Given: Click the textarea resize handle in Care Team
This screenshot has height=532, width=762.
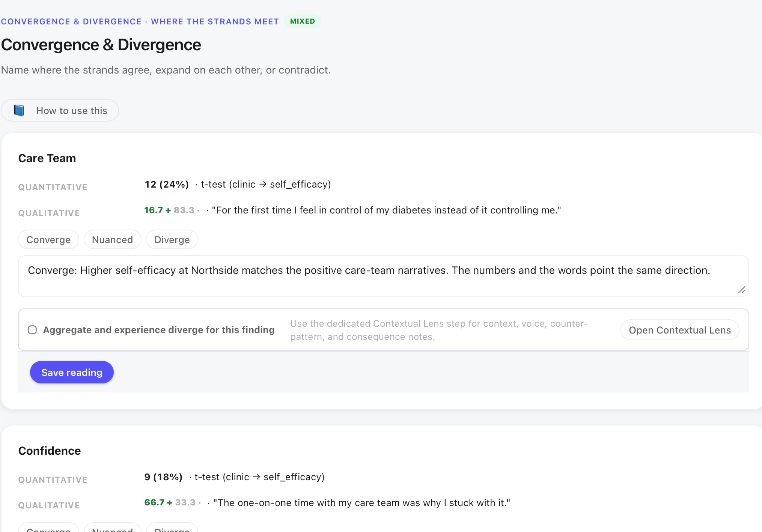Looking at the screenshot, I should pyautogui.click(x=742, y=290).
